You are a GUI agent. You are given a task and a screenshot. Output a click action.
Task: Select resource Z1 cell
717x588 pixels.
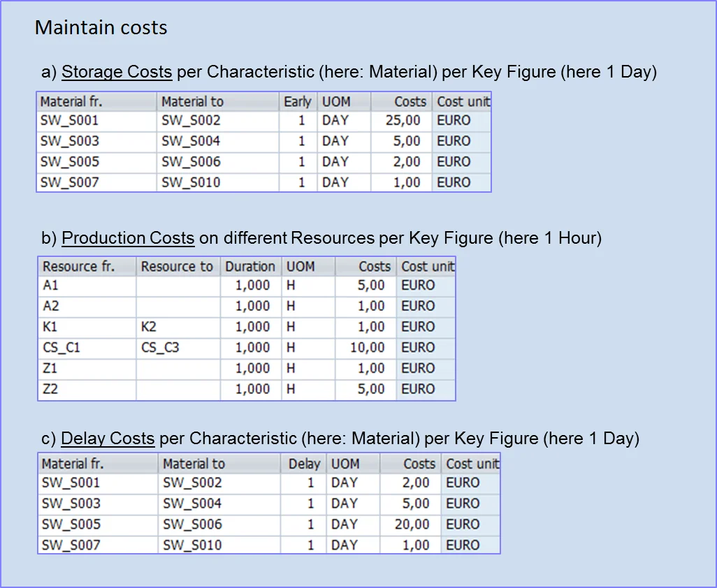click(x=87, y=368)
